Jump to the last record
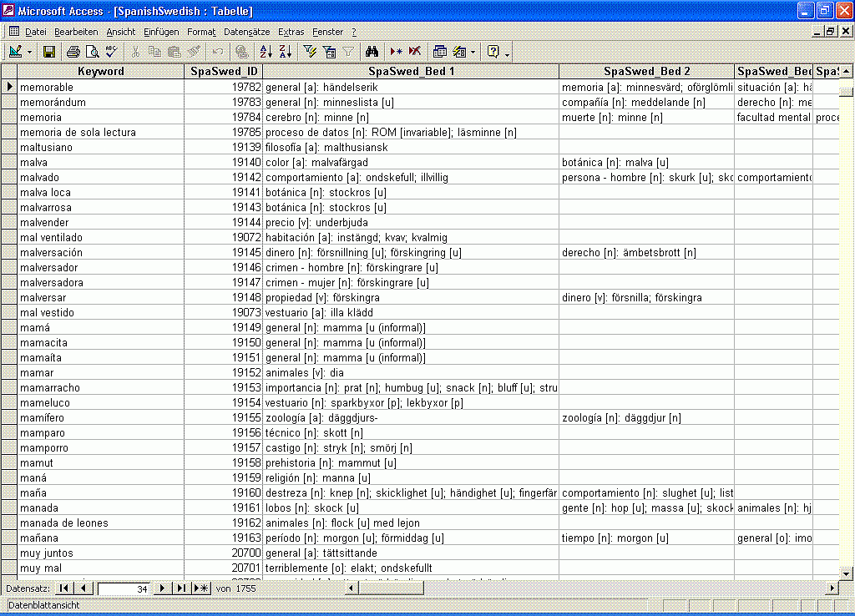The width and height of the screenshot is (855, 616). (x=180, y=588)
